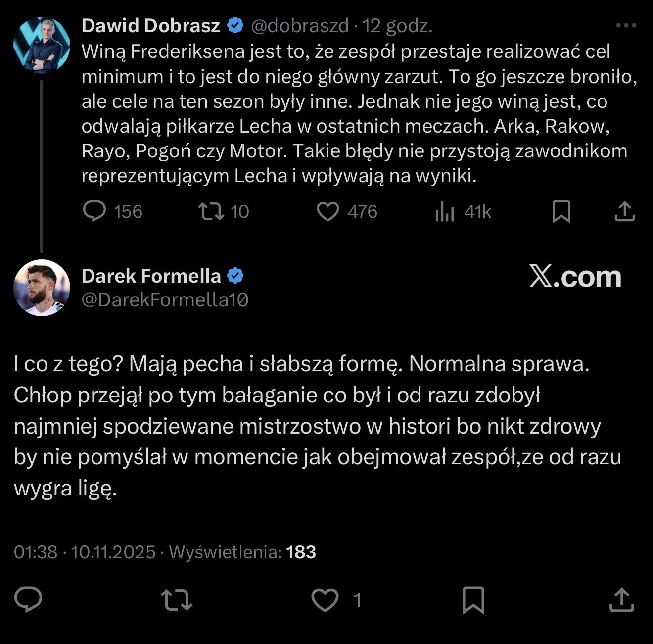View analytics for the 41k views post

[x=444, y=212]
